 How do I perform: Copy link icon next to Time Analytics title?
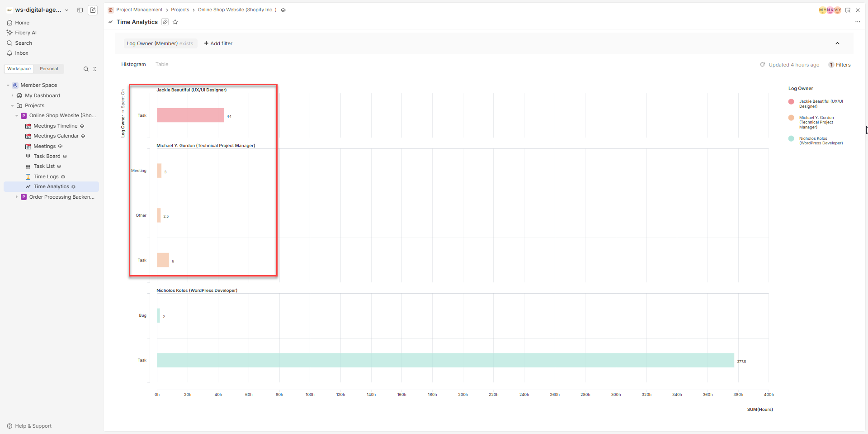click(x=165, y=22)
